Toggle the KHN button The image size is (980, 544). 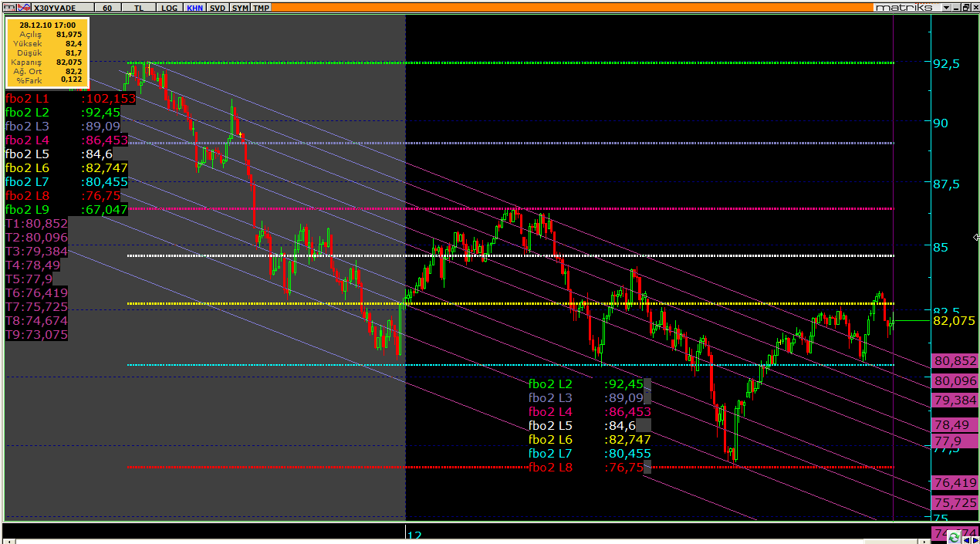coord(195,7)
